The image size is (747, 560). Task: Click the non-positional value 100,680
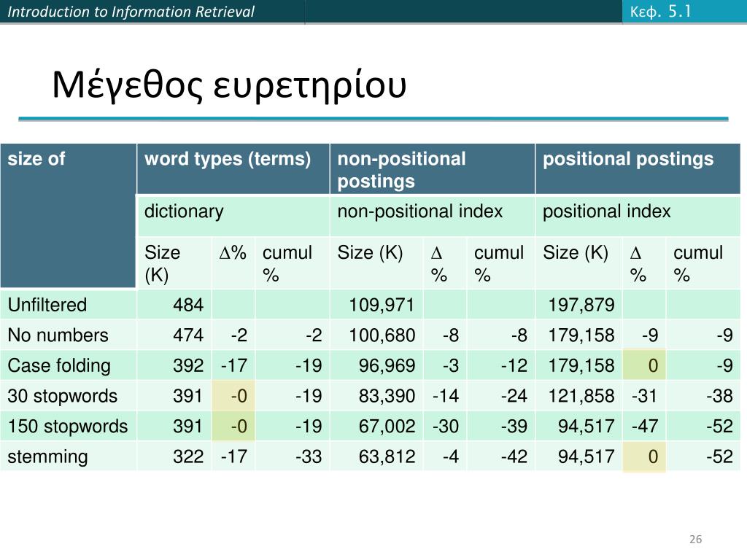point(382,335)
